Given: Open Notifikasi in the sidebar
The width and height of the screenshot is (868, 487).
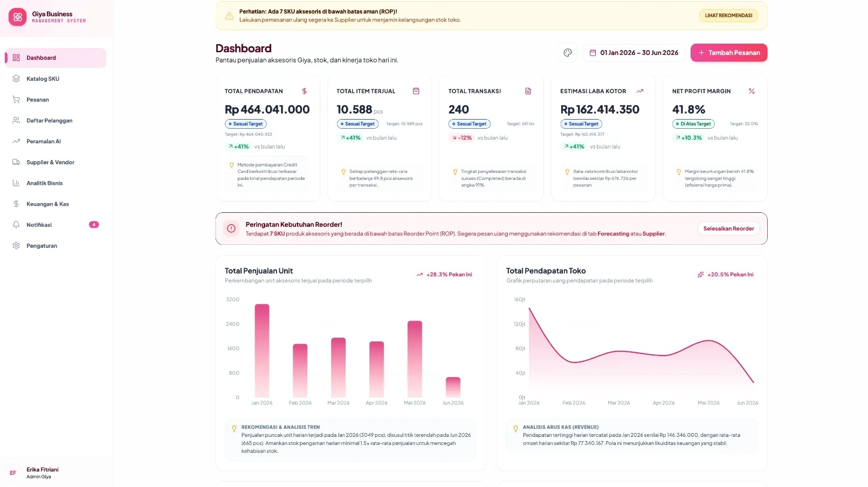Looking at the screenshot, I should (56, 225).
